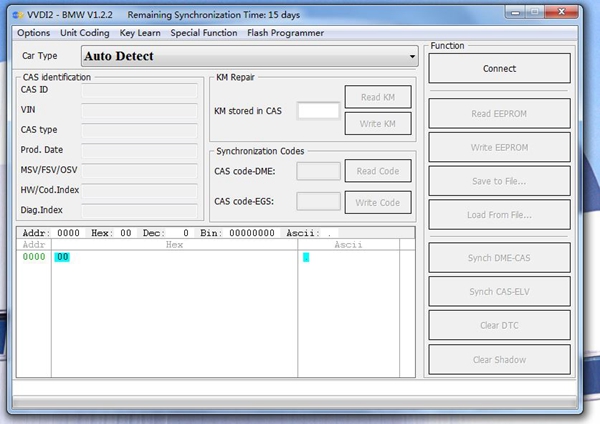Open the Flash Programmer menu
This screenshot has height=424, width=600.
tap(285, 33)
